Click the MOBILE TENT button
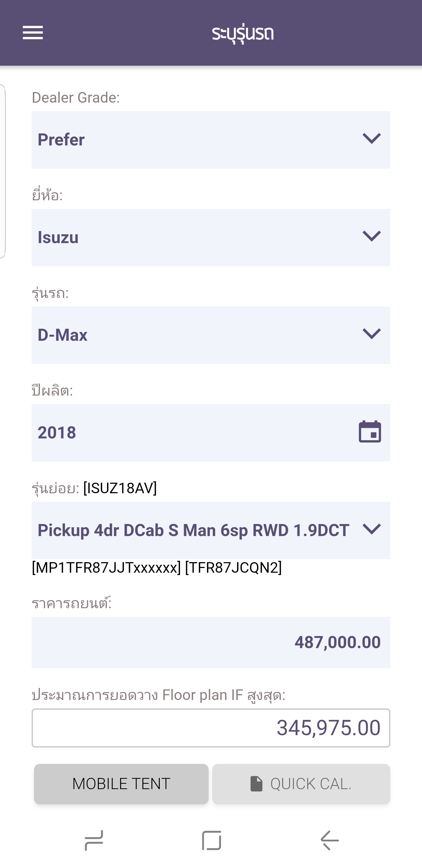Image resolution: width=422 pixels, height=868 pixels. point(121,784)
